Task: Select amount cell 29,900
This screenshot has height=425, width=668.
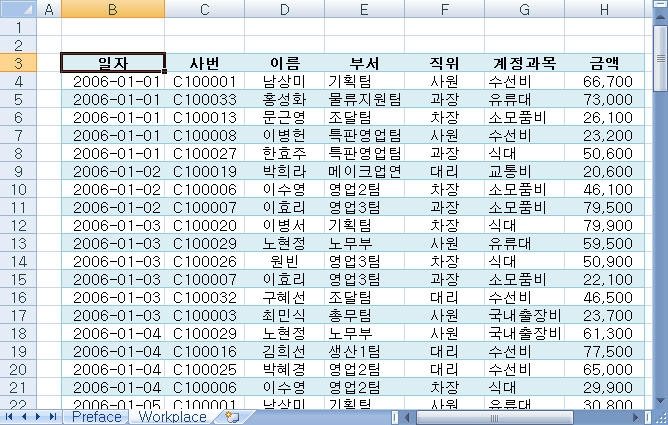Action: point(605,387)
